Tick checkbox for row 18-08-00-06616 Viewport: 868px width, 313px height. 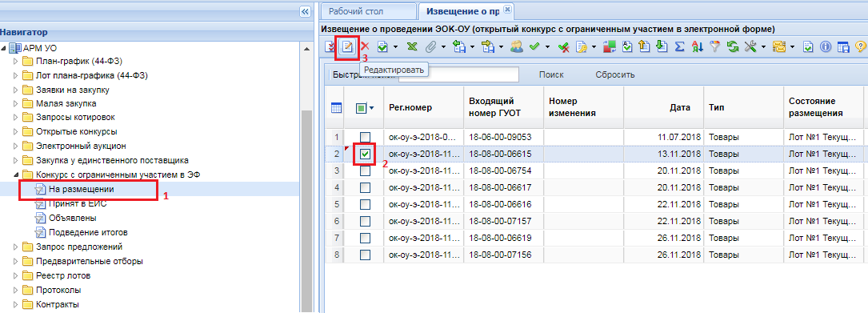[365, 204]
